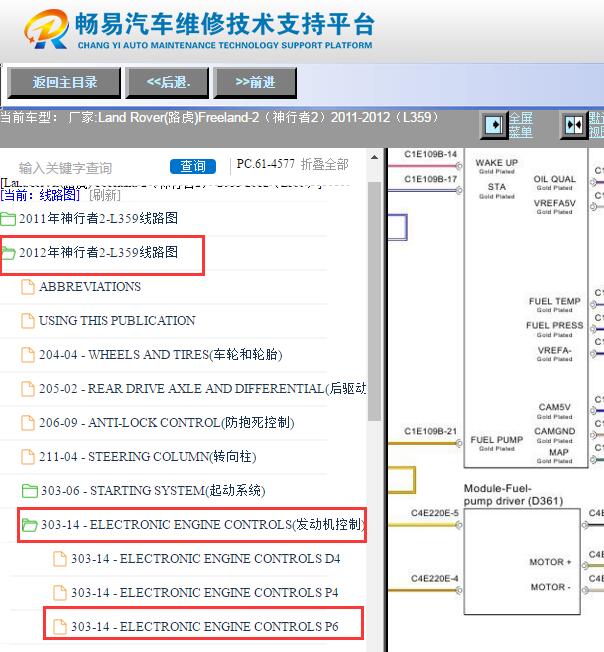This screenshot has width=604, height=652.
Task: Click the 2012 open folder icon
Action: [x=8, y=252]
